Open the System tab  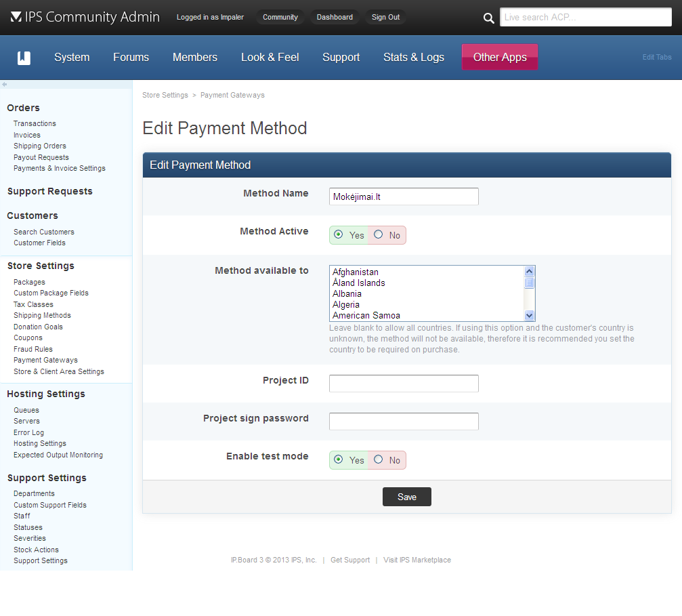(x=72, y=57)
